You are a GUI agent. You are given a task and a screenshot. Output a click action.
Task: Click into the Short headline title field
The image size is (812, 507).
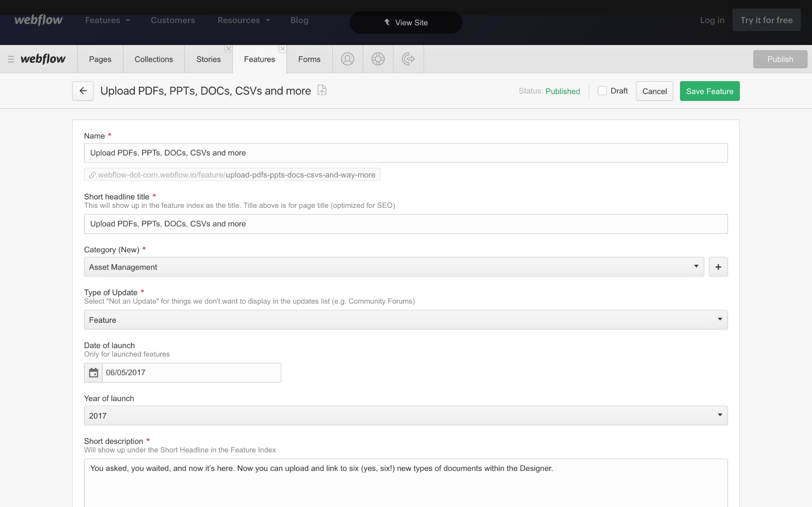405,224
